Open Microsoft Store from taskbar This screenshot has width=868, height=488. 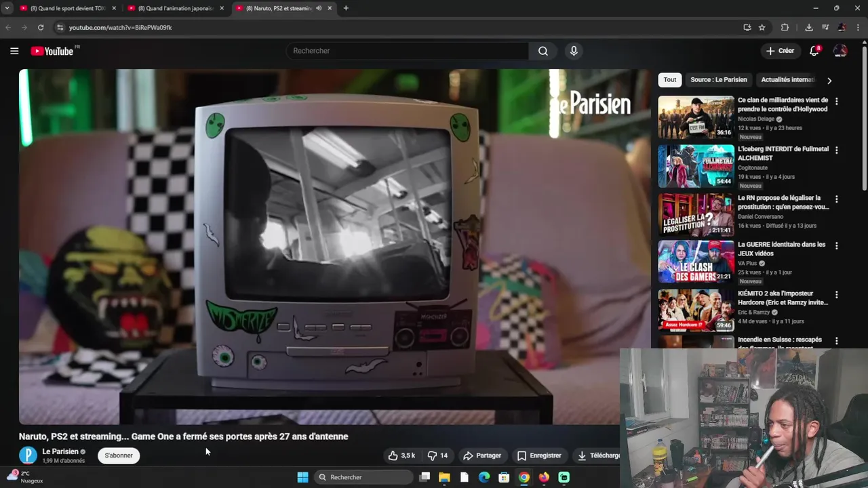point(504,477)
